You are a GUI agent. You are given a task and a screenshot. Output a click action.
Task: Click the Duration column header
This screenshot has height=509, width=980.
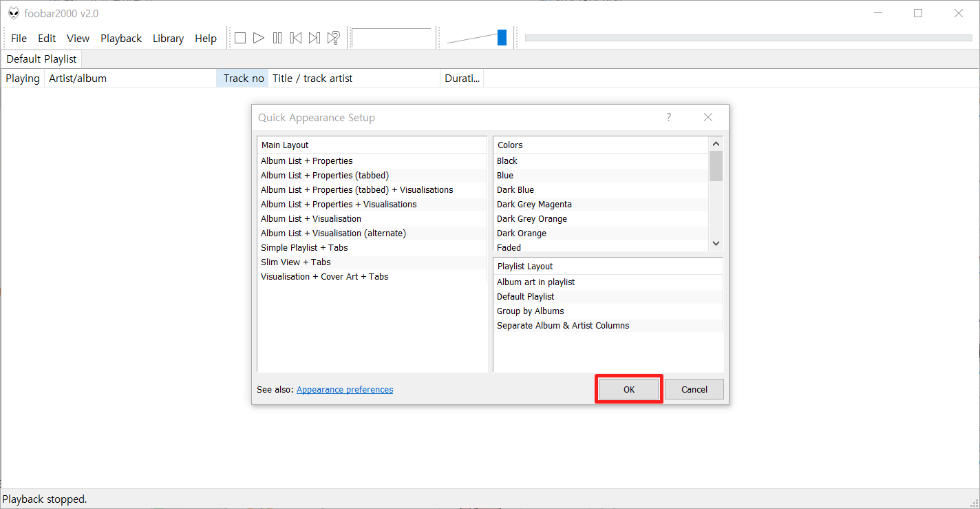click(x=462, y=79)
